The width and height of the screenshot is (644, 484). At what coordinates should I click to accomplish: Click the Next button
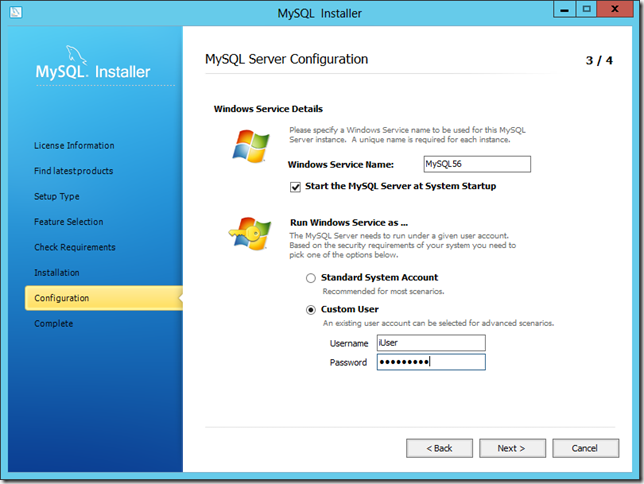[x=512, y=448]
